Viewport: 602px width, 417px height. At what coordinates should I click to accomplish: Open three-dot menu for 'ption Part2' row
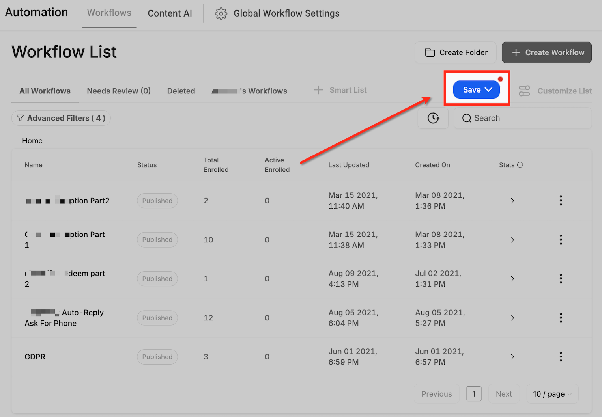[x=561, y=200]
